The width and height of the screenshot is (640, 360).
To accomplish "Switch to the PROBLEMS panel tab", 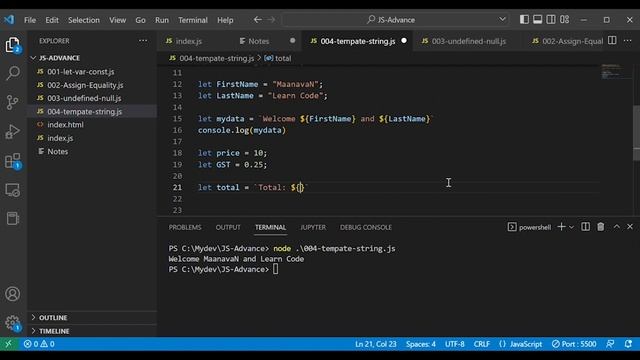I will (185, 227).
